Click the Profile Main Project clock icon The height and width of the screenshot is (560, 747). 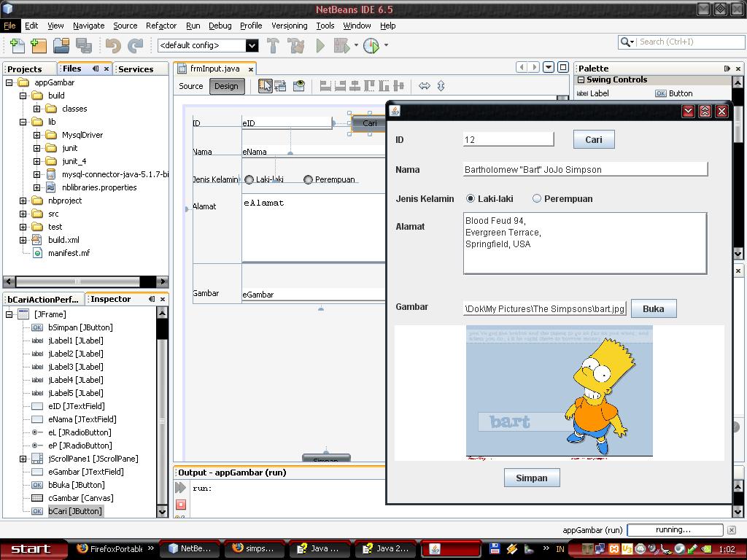coord(371,45)
